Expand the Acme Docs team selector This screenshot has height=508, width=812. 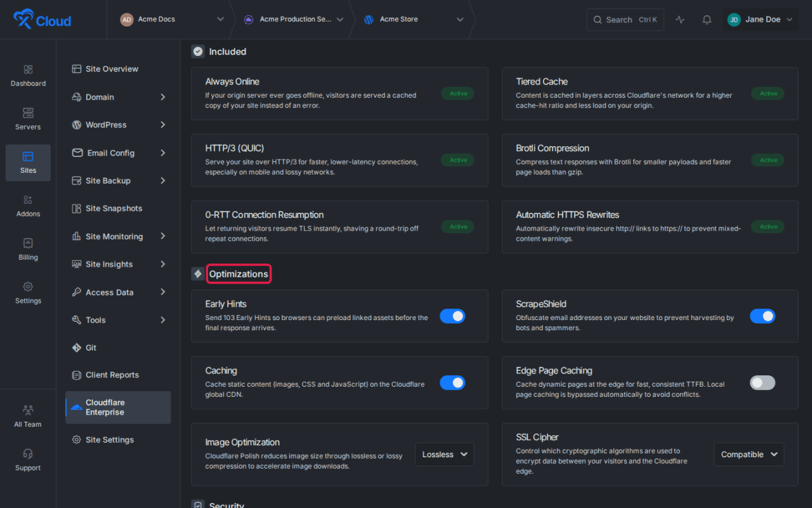[172, 20]
